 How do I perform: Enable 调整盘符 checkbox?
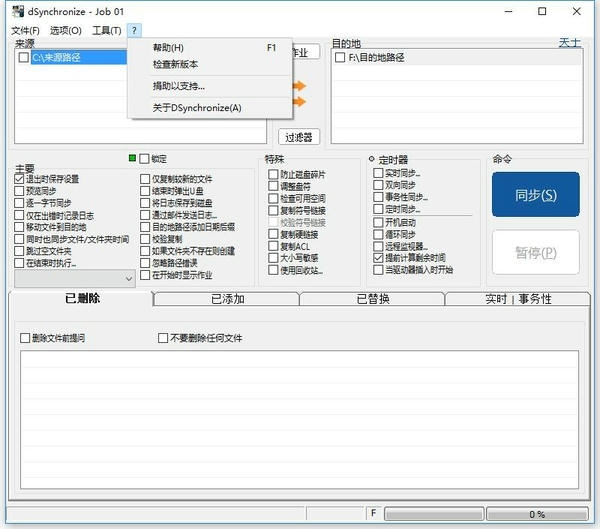[273, 186]
